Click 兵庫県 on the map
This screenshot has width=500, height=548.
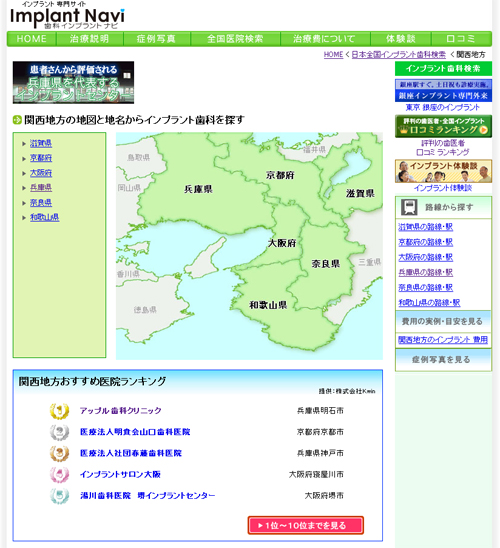198,189
